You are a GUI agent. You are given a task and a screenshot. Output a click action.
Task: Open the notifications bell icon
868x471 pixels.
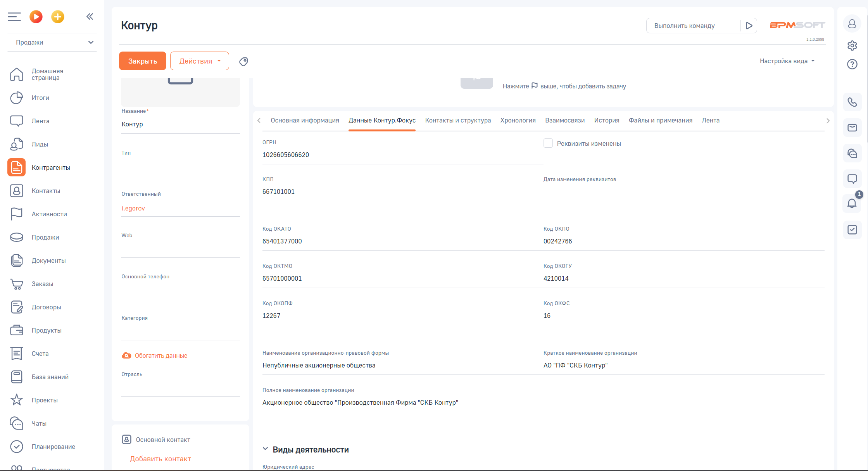(852, 204)
